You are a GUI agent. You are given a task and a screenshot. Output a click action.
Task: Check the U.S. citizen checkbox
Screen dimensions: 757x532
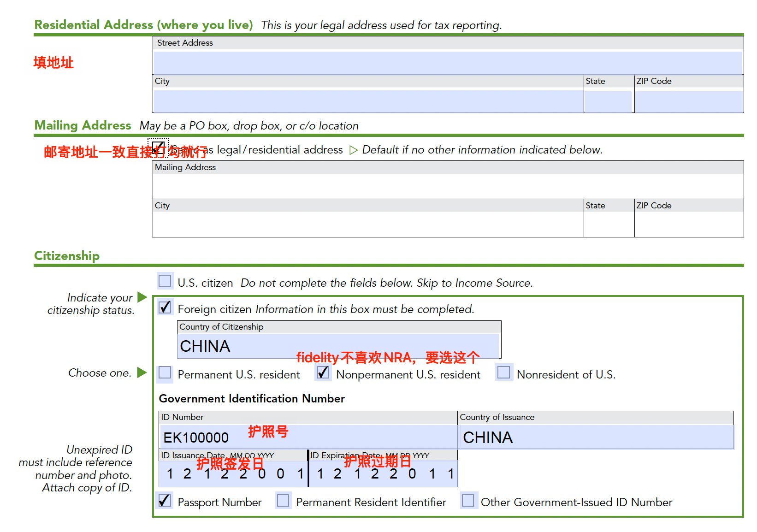[x=165, y=281]
